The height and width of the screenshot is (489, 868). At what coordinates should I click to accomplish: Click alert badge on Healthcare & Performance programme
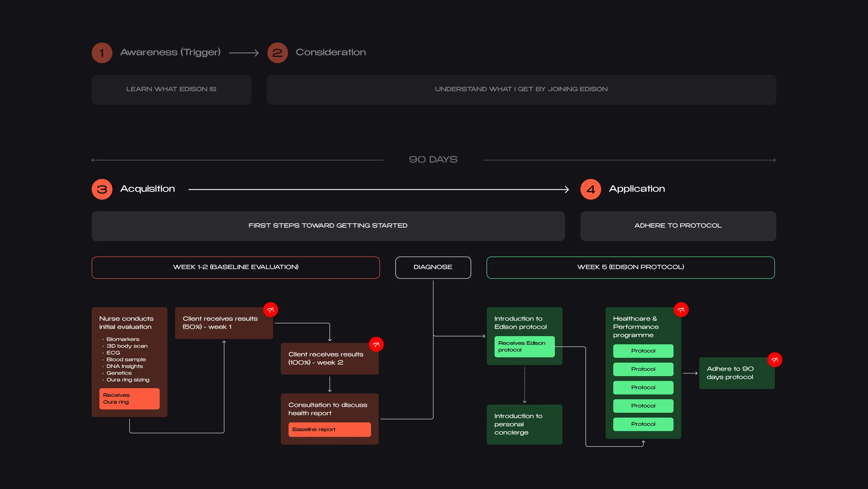tap(681, 310)
